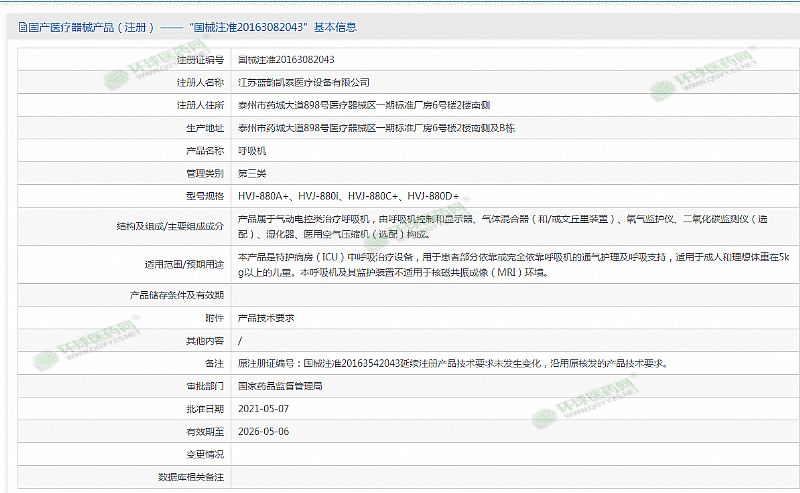Click the 备注 remark about original registration number
800x493 pixels.
click(450, 363)
